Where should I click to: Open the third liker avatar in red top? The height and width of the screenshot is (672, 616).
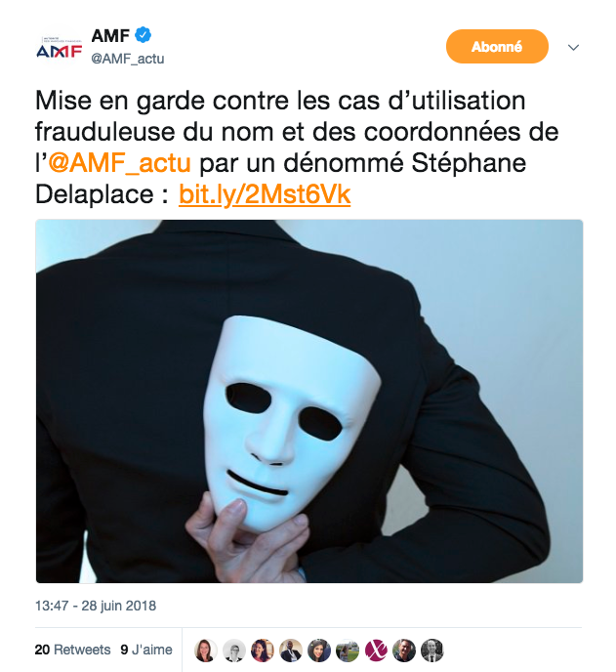[x=263, y=650]
